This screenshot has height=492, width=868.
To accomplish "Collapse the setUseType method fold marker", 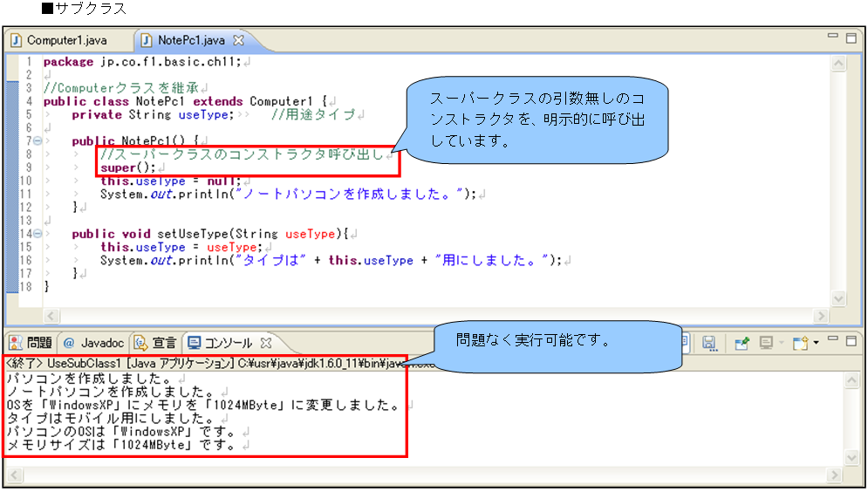I will (x=34, y=234).
